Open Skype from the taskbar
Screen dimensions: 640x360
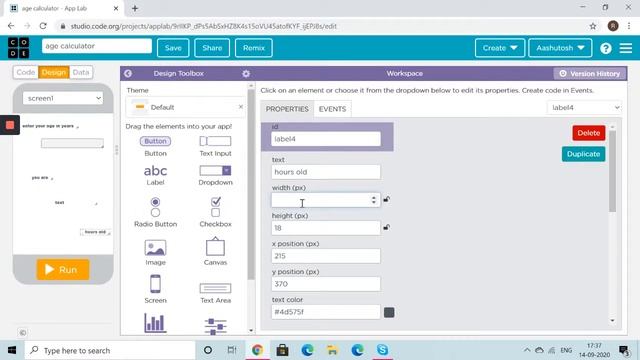click(382, 350)
